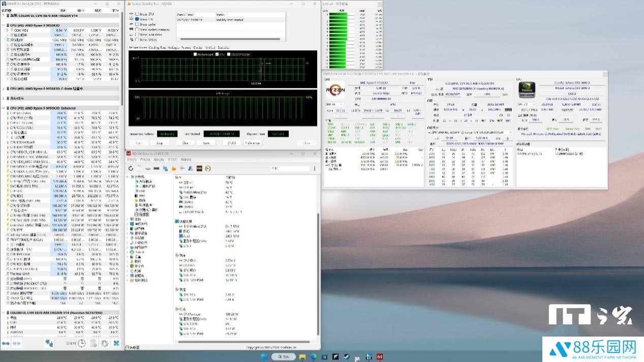Collapse the computer node in AIDA64 tree

tap(128, 177)
